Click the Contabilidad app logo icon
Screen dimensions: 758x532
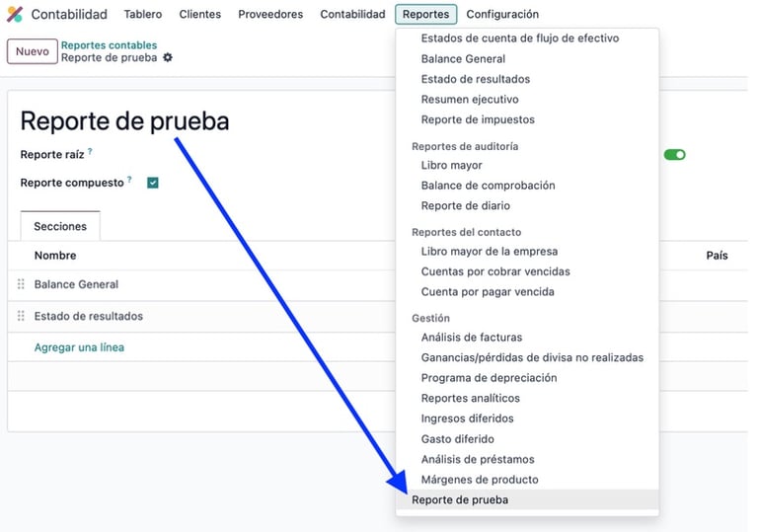[x=15, y=14]
